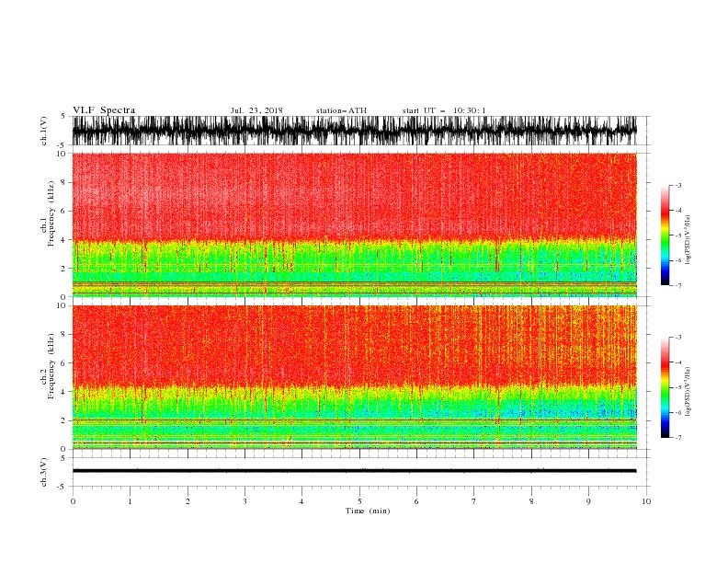This screenshot has height=563, width=728.
Task: Click the ch.2 spectrogram panel
Action: click(354, 377)
